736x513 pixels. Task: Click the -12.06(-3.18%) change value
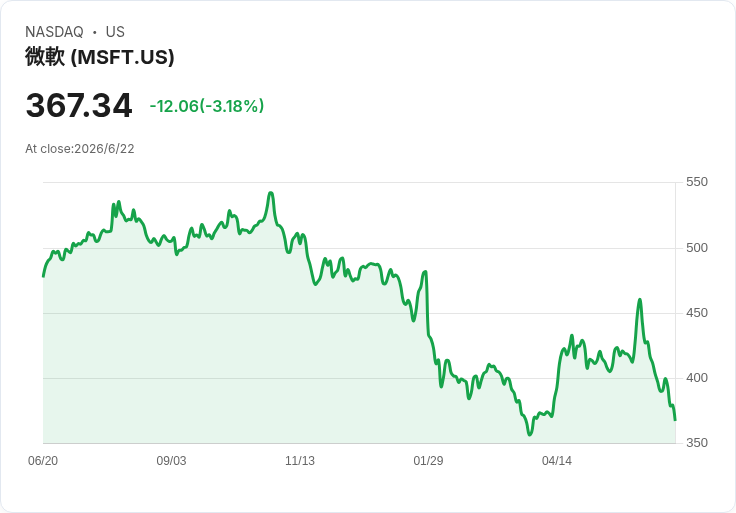tap(207, 106)
